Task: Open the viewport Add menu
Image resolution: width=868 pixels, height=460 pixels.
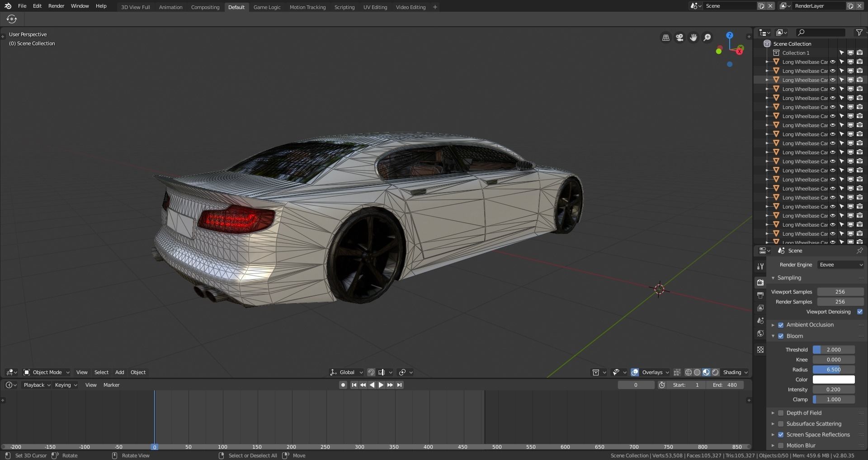Action: point(119,372)
